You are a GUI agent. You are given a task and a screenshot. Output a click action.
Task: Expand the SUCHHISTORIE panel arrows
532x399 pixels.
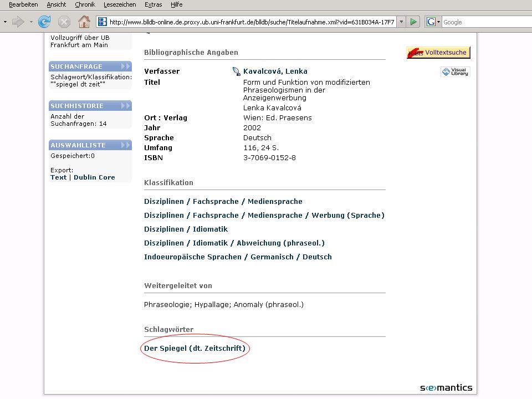[x=126, y=105]
